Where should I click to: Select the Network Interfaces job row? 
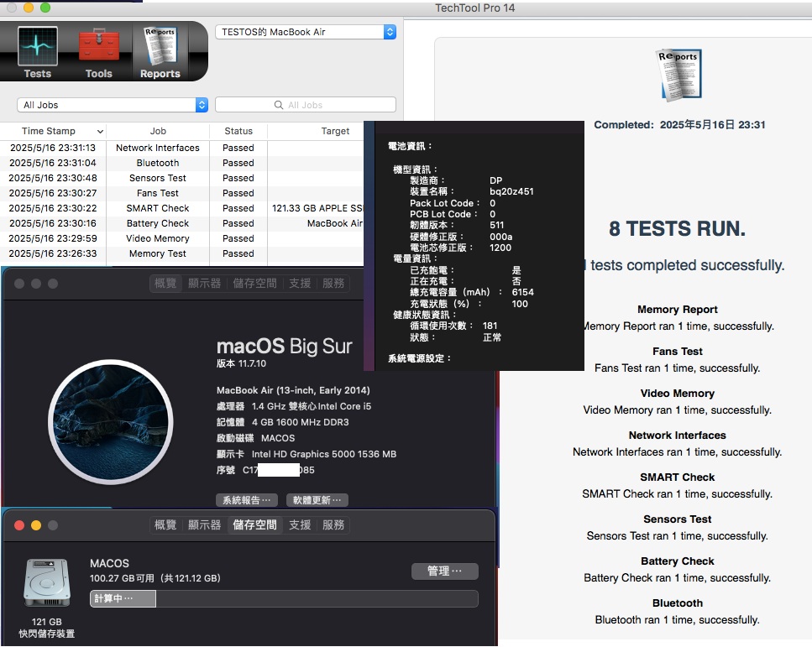pyautogui.click(x=181, y=148)
